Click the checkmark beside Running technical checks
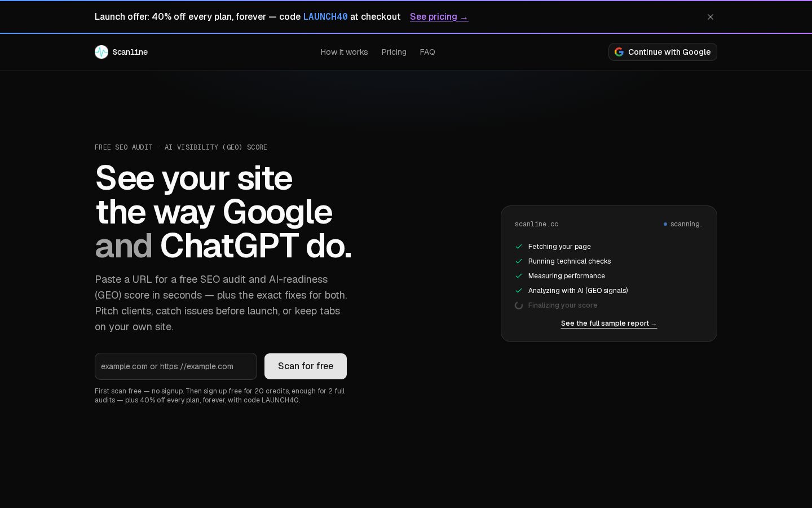The width and height of the screenshot is (812, 508). (519, 261)
